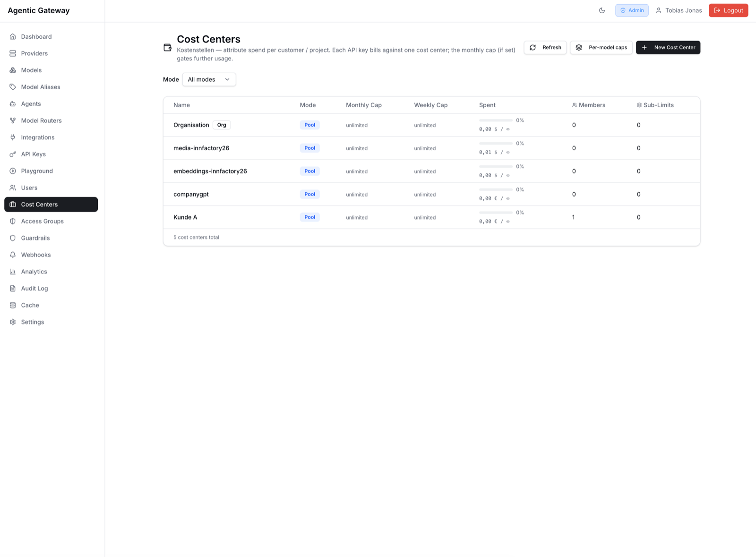Open the companygpt cost center
Screen dimensions: 756x557
tap(431, 194)
